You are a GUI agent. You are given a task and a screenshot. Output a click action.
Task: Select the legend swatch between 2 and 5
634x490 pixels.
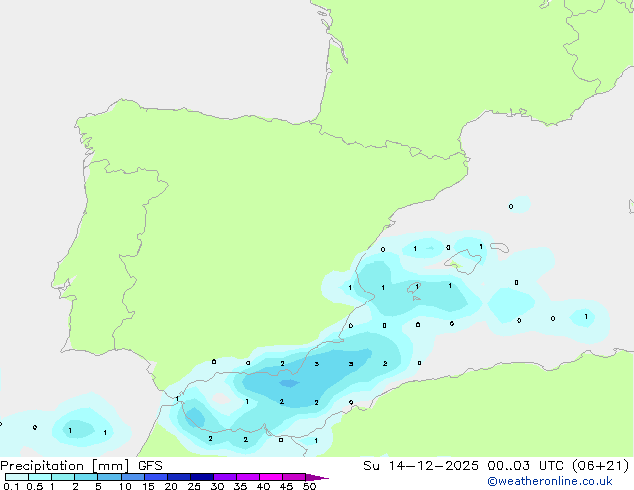(x=86, y=477)
